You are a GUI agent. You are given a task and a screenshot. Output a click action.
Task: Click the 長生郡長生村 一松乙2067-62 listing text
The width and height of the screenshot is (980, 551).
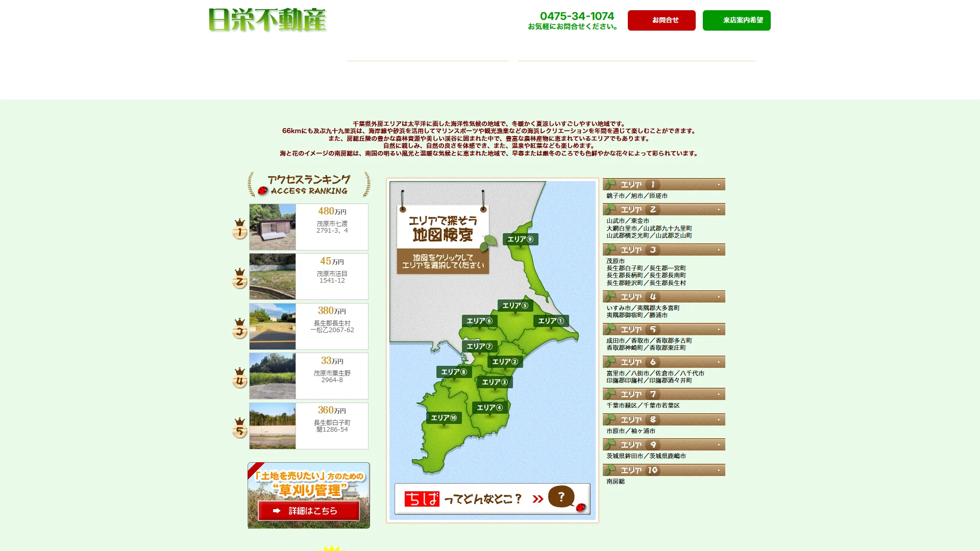[x=332, y=327]
